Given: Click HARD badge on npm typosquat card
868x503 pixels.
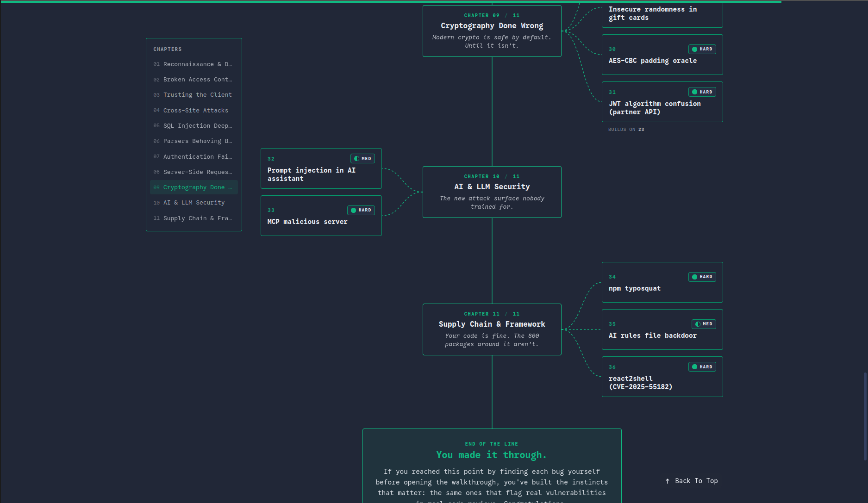Looking at the screenshot, I should 702,277.
